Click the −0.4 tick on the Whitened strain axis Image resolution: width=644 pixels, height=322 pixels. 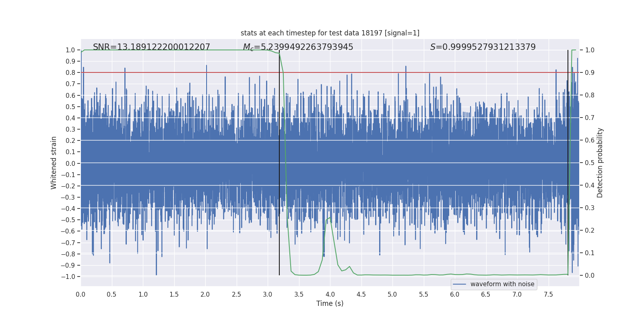(68, 208)
